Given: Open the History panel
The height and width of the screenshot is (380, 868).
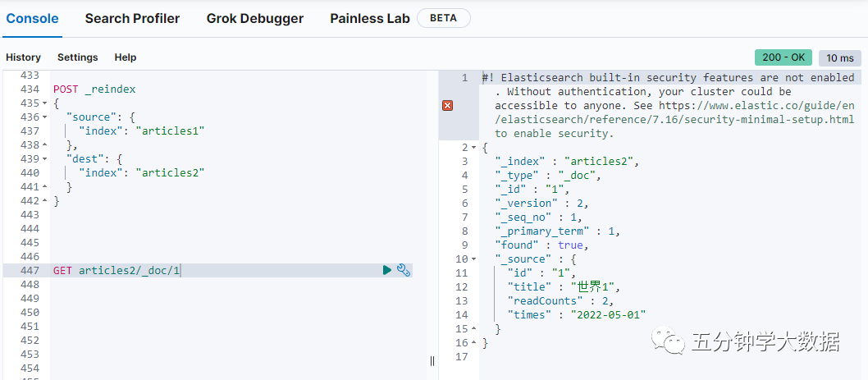Looking at the screenshot, I should coord(23,57).
